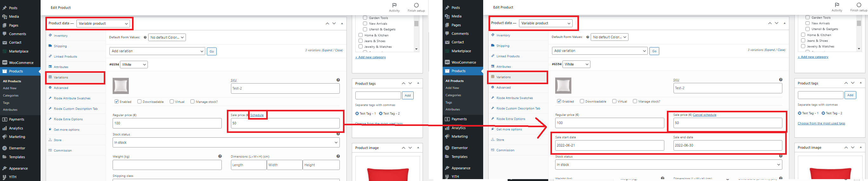Image resolution: width=868 pixels, height=181 pixels.
Task: Click Contact envelope icon in right screenshot sidebar
Action: pyautogui.click(x=447, y=42)
